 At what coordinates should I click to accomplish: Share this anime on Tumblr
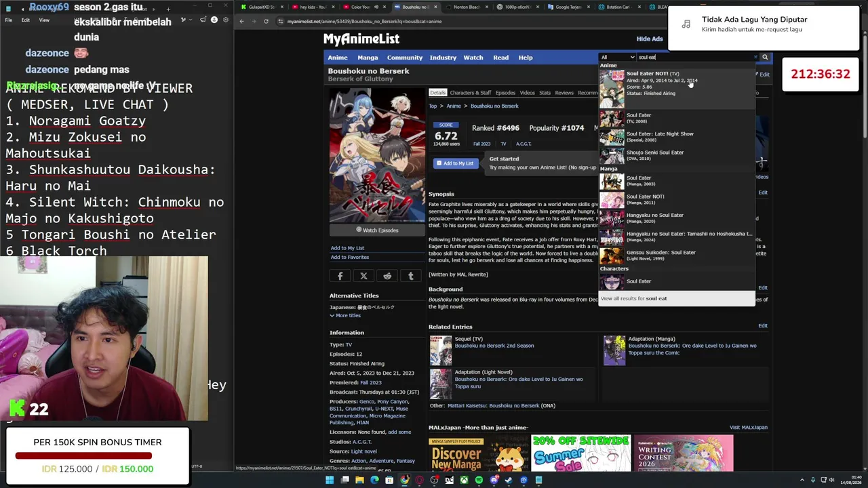410,276
